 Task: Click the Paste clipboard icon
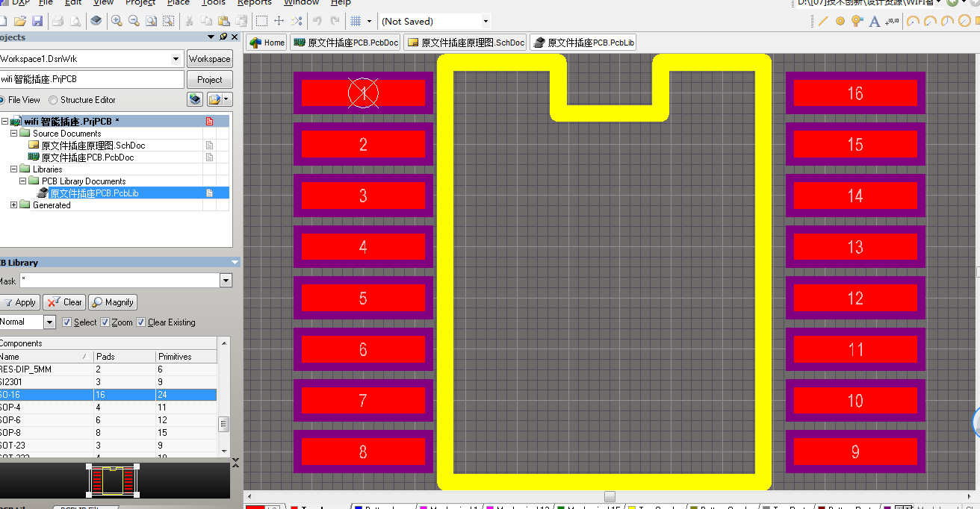[x=223, y=21]
